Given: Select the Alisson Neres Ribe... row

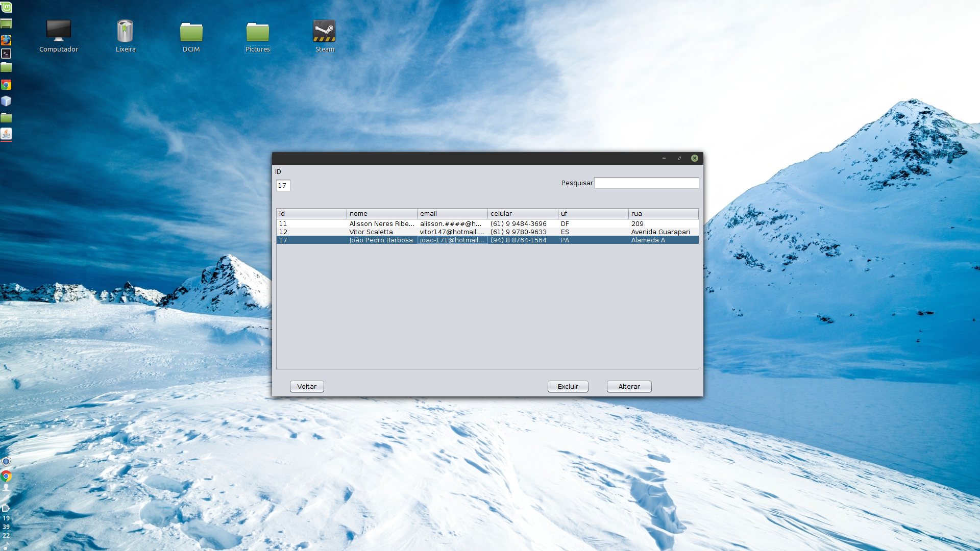Looking at the screenshot, I should pyautogui.click(x=487, y=223).
